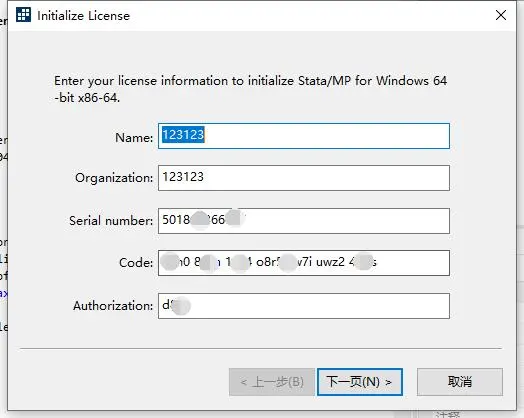The width and height of the screenshot is (524, 418).
Task: Click the "Authorization:" label
Action: [113, 306]
